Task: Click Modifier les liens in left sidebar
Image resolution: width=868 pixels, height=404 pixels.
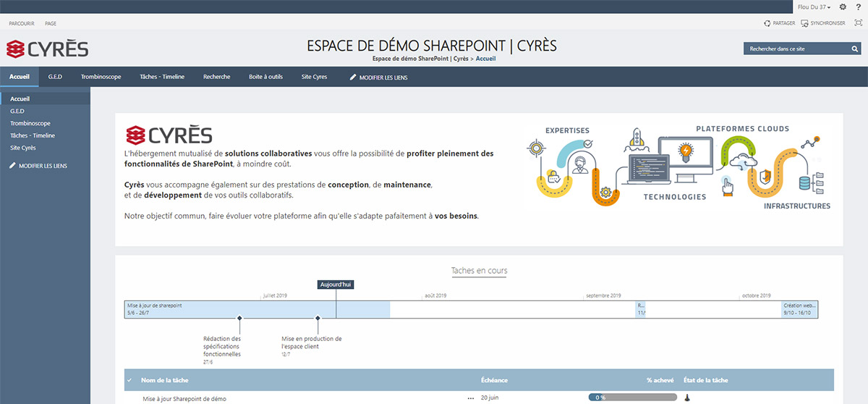Action: [x=38, y=166]
